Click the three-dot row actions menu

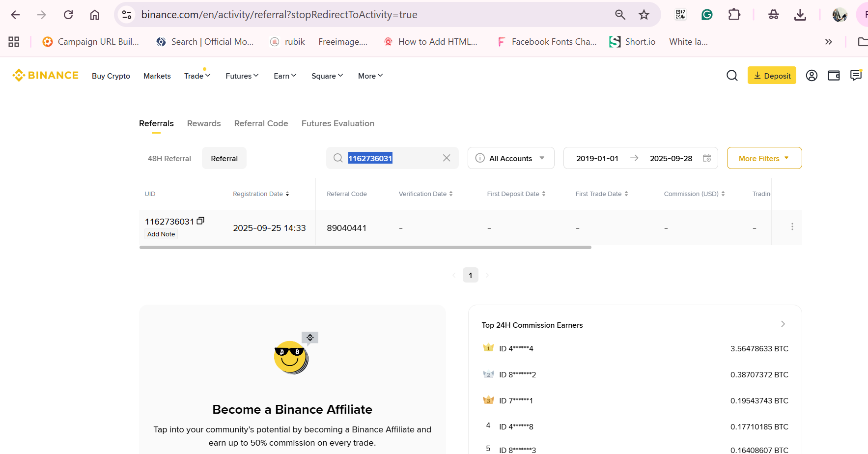tap(792, 227)
